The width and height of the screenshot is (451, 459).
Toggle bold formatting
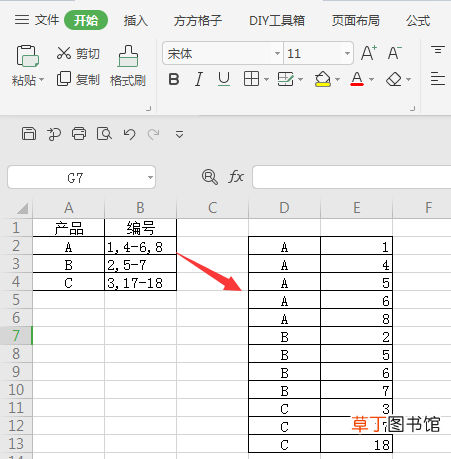pyautogui.click(x=174, y=79)
